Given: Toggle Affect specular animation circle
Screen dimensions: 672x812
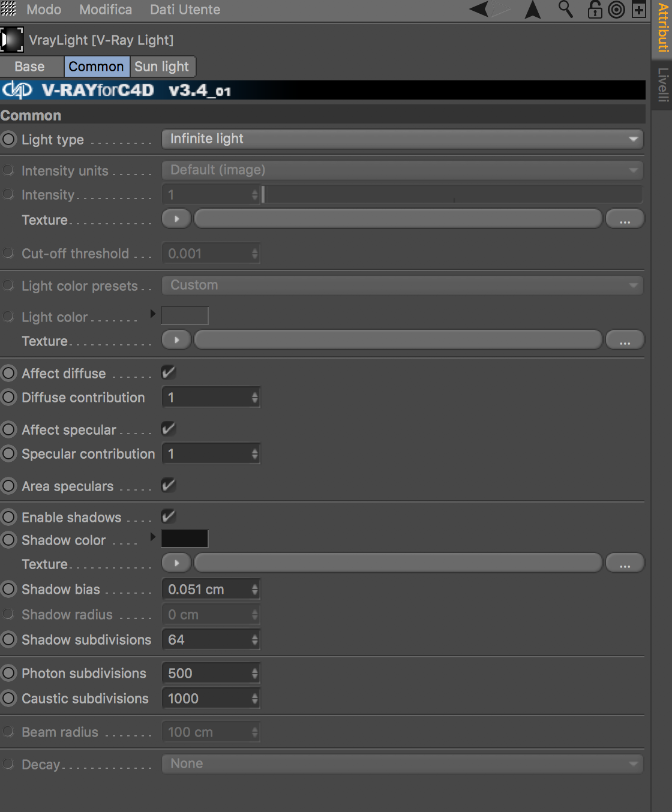Looking at the screenshot, I should point(8,429).
